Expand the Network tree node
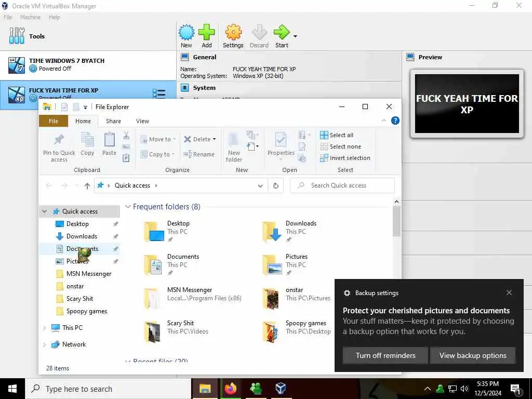 (45, 344)
